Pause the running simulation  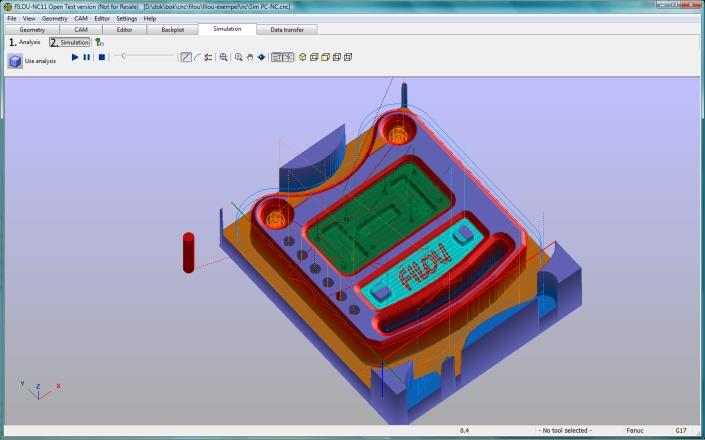[87, 57]
